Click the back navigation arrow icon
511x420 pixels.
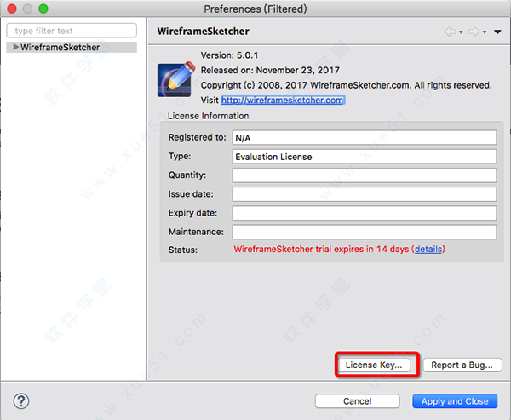[450, 32]
